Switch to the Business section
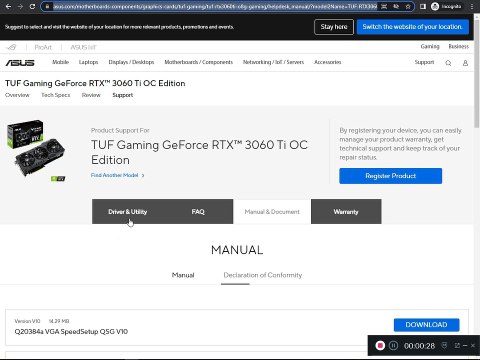 coord(459,47)
